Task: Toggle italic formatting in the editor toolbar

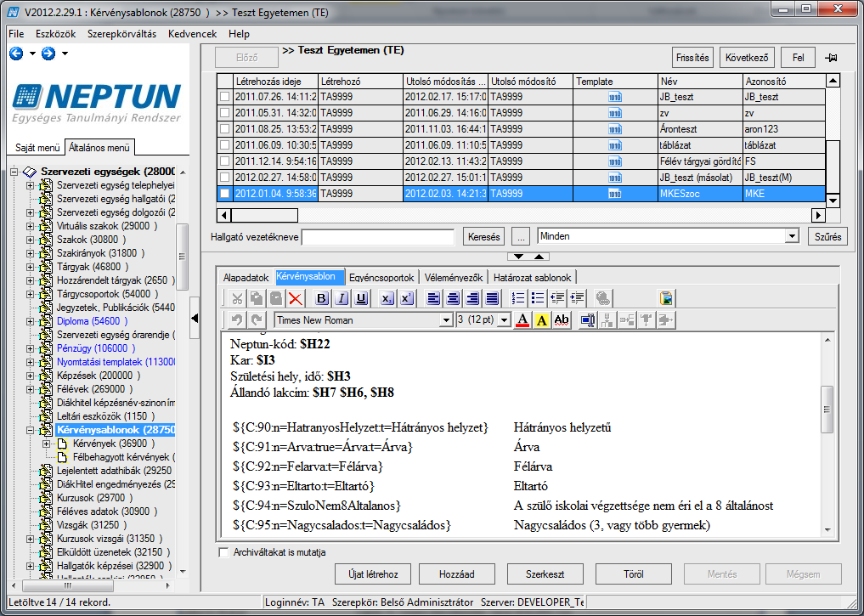Action: [342, 298]
